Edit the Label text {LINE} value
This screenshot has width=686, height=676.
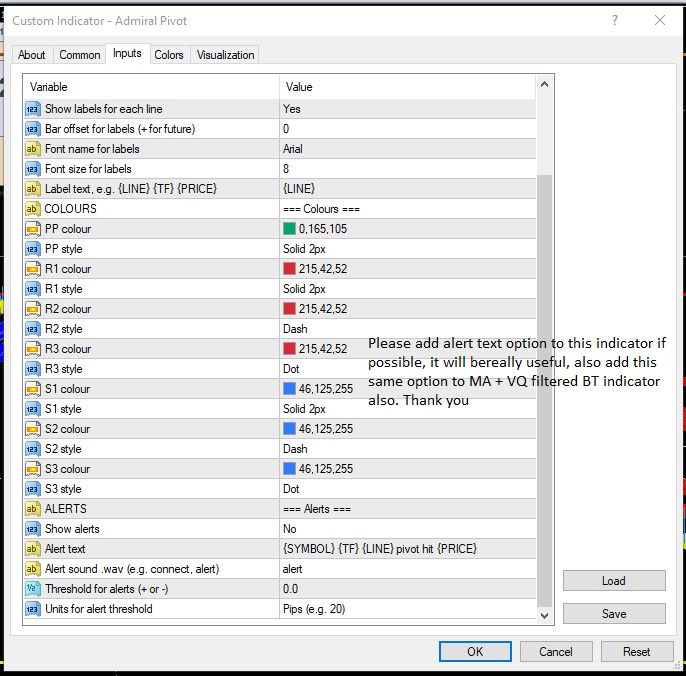(x=407, y=189)
